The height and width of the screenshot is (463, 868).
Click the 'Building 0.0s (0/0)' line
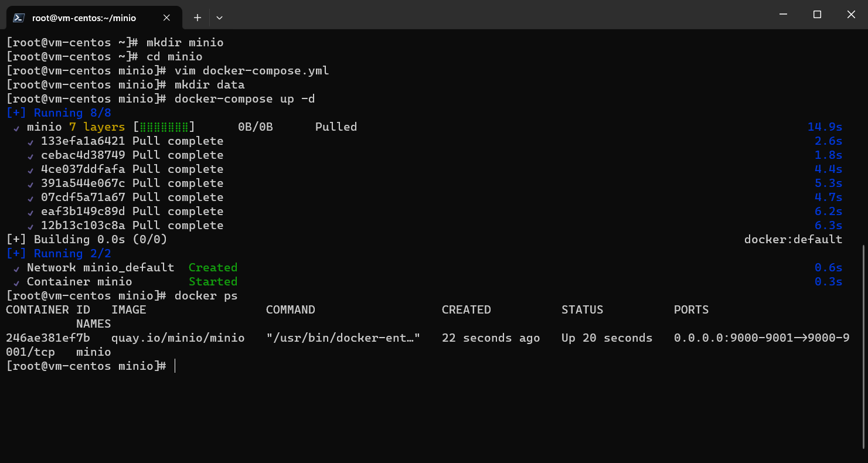pyautogui.click(x=87, y=240)
